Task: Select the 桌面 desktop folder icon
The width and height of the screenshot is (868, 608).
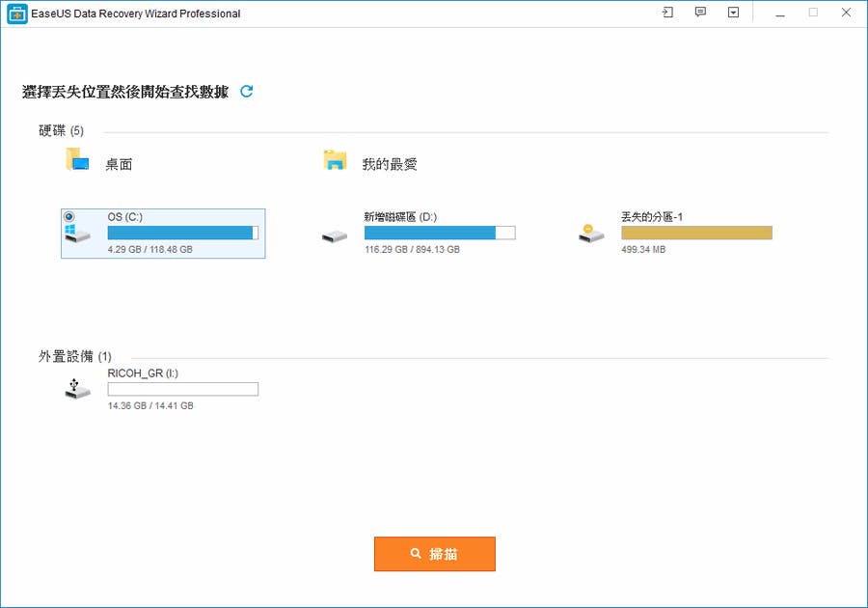Action: click(77, 159)
